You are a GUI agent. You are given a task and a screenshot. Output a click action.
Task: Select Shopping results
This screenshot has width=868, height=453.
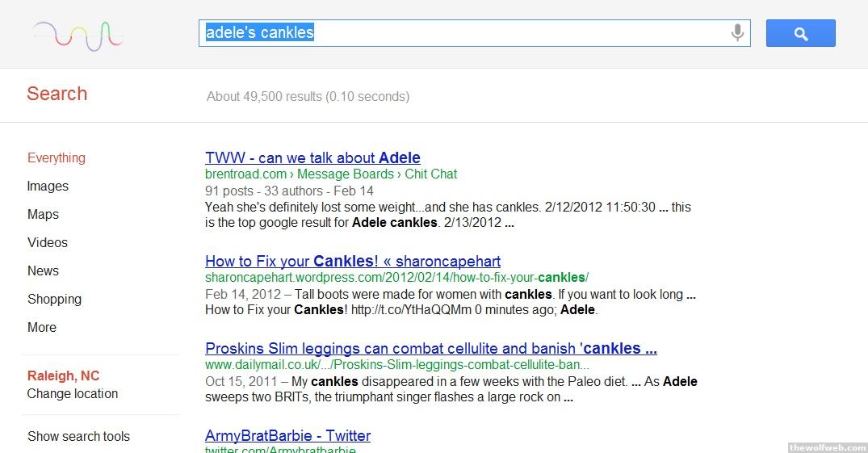pos(54,300)
